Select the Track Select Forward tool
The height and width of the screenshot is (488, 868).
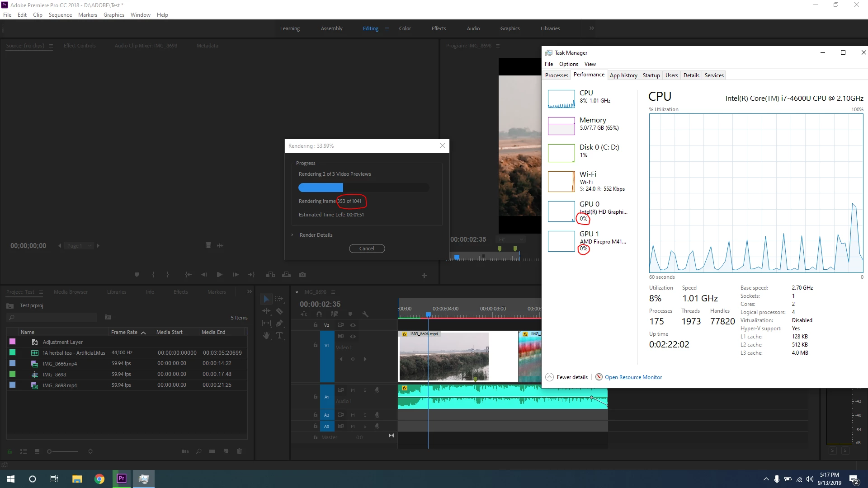click(279, 299)
